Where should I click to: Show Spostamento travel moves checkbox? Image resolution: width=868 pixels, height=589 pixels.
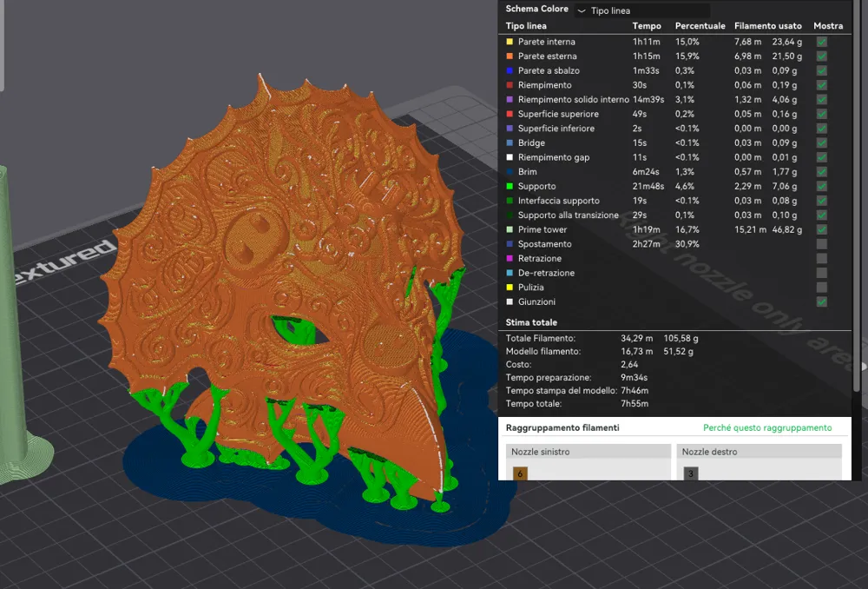(x=821, y=244)
